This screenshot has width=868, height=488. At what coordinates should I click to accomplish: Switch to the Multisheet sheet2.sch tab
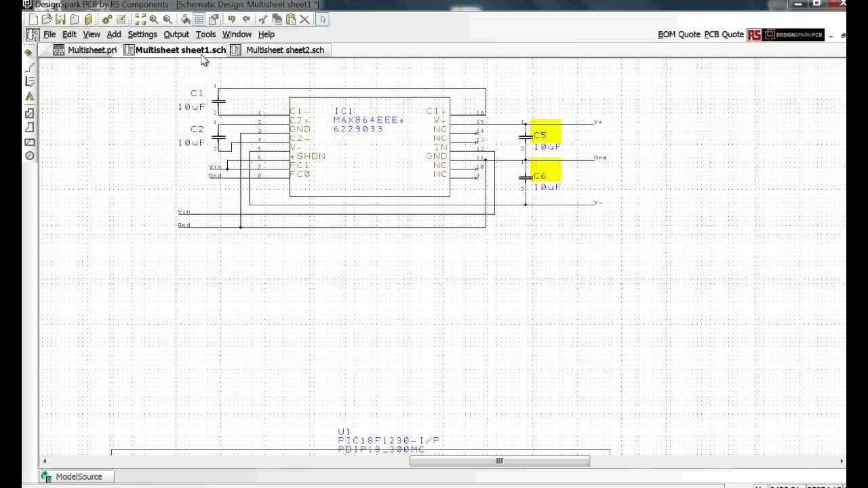click(283, 49)
